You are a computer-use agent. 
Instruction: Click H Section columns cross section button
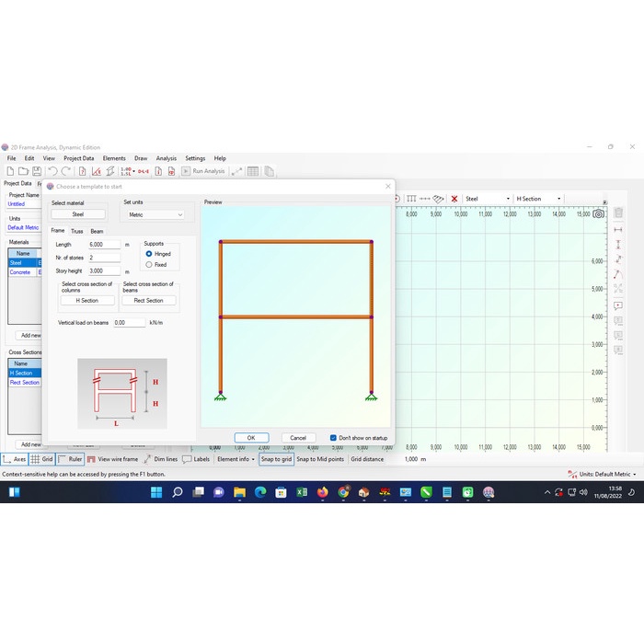87,301
